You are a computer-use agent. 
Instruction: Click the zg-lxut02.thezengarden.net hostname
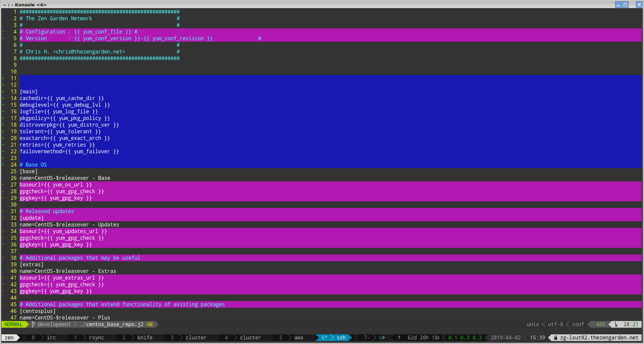[599, 338]
